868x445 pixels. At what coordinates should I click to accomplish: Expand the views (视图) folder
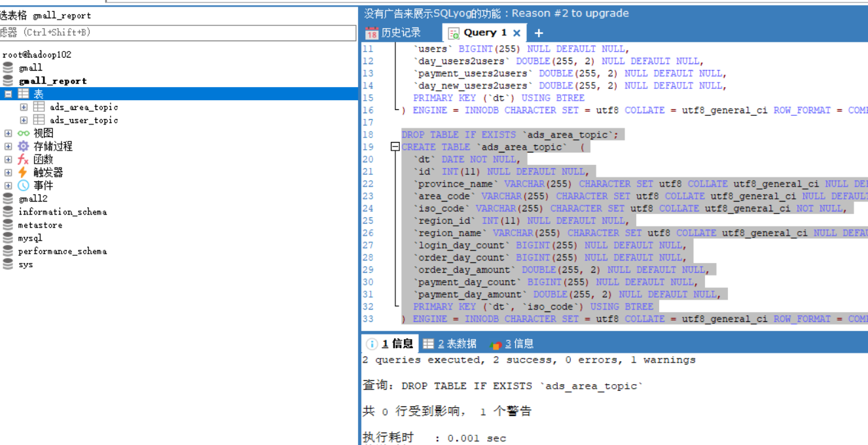tap(8, 133)
